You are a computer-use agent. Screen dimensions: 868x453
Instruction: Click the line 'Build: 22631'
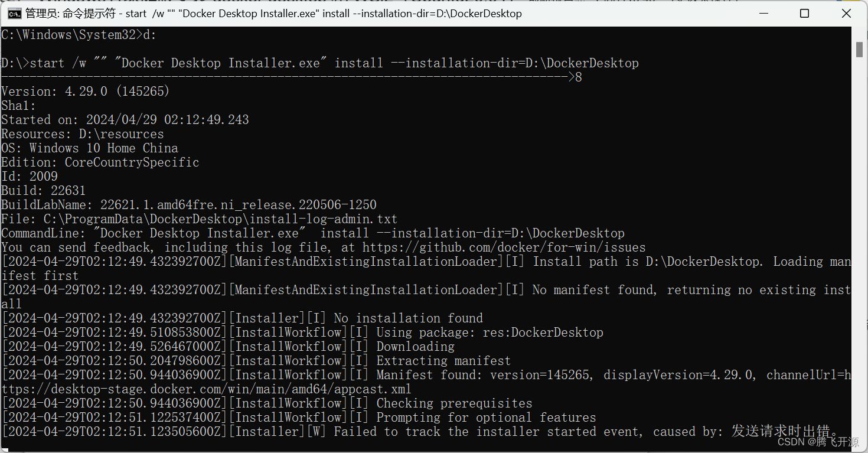tap(44, 191)
